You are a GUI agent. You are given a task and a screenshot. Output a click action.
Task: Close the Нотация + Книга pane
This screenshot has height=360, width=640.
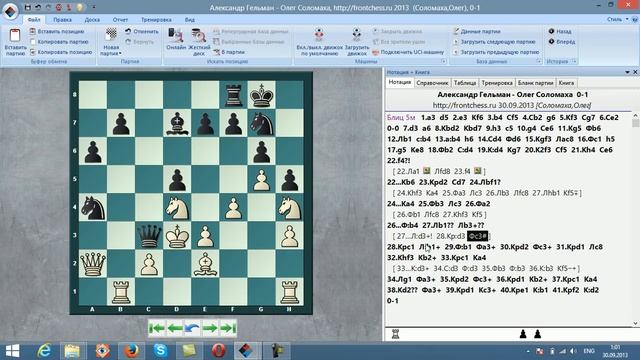635,72
